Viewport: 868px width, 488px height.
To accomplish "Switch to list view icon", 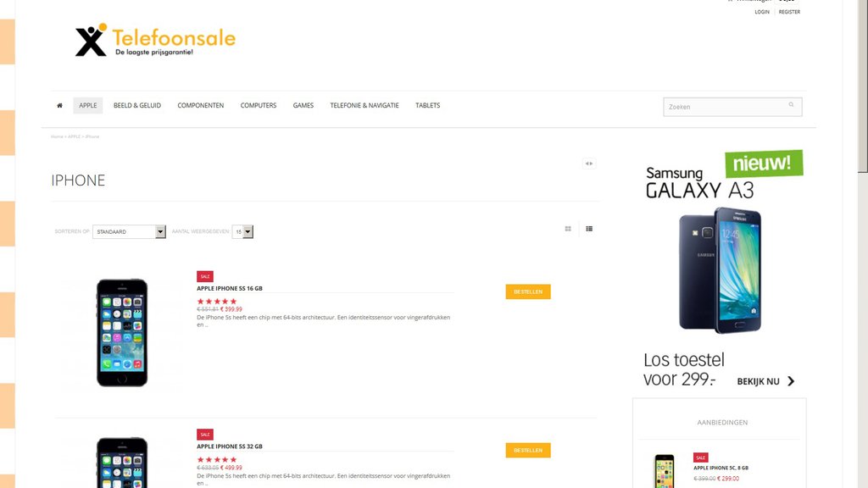I will [589, 229].
